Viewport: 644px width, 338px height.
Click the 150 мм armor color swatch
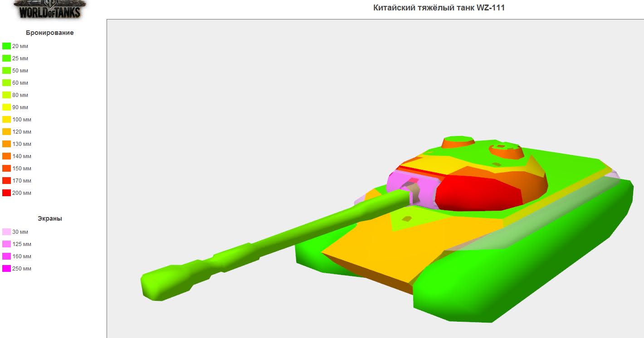pos(6,169)
